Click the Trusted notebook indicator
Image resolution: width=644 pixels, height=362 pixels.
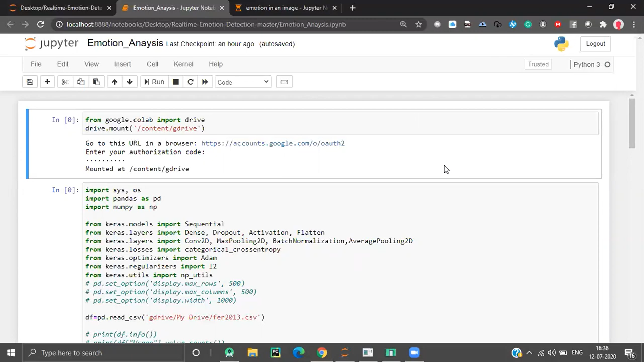coord(538,64)
